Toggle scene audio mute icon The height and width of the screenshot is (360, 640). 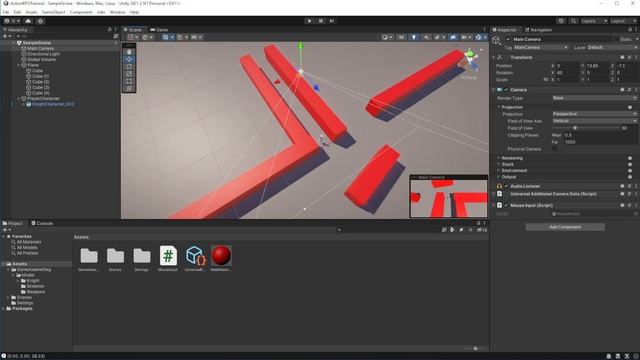pos(426,37)
